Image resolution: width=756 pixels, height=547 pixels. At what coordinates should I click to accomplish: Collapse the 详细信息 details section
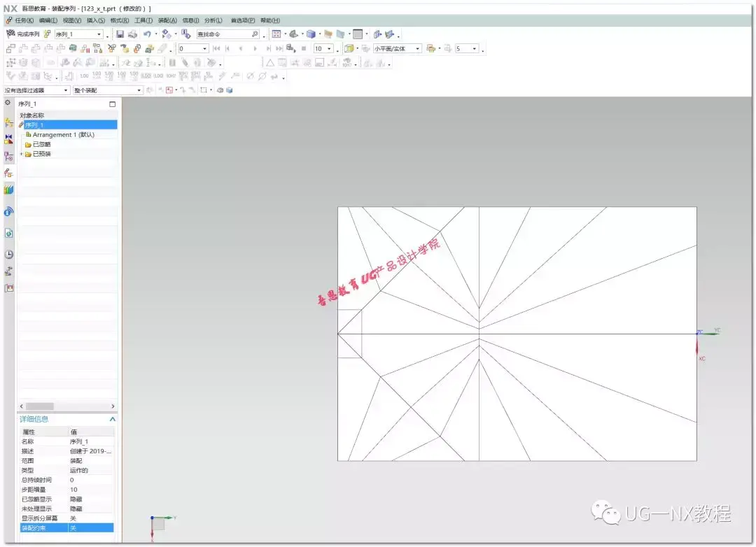coord(112,419)
